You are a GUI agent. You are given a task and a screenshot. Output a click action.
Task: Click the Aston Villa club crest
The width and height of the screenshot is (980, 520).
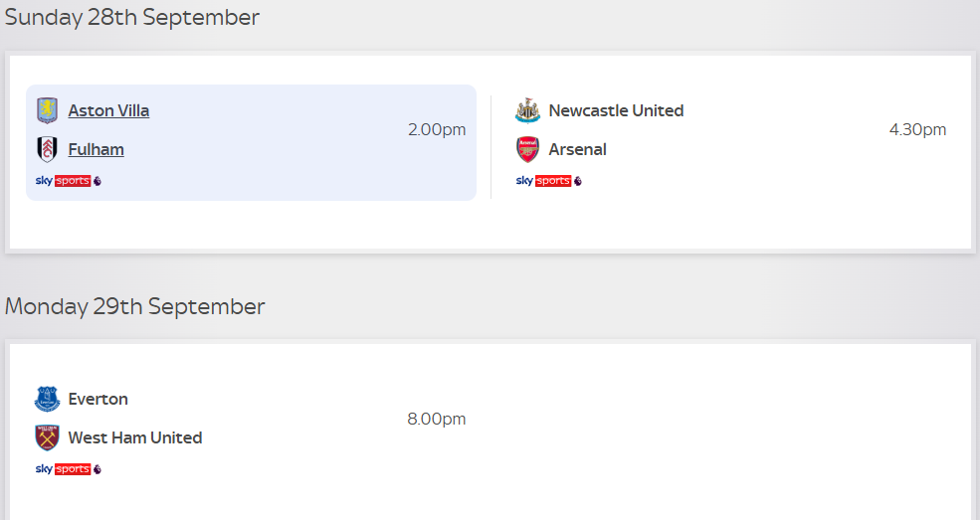47,110
